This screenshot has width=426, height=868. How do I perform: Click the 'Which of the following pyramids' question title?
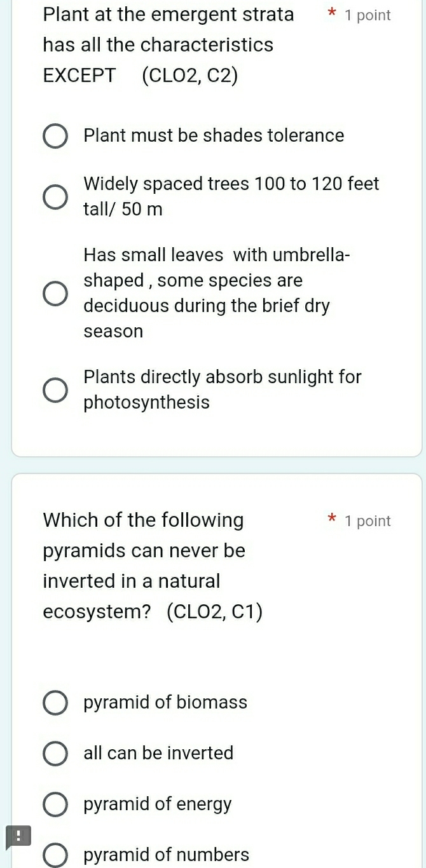pyautogui.click(x=153, y=566)
